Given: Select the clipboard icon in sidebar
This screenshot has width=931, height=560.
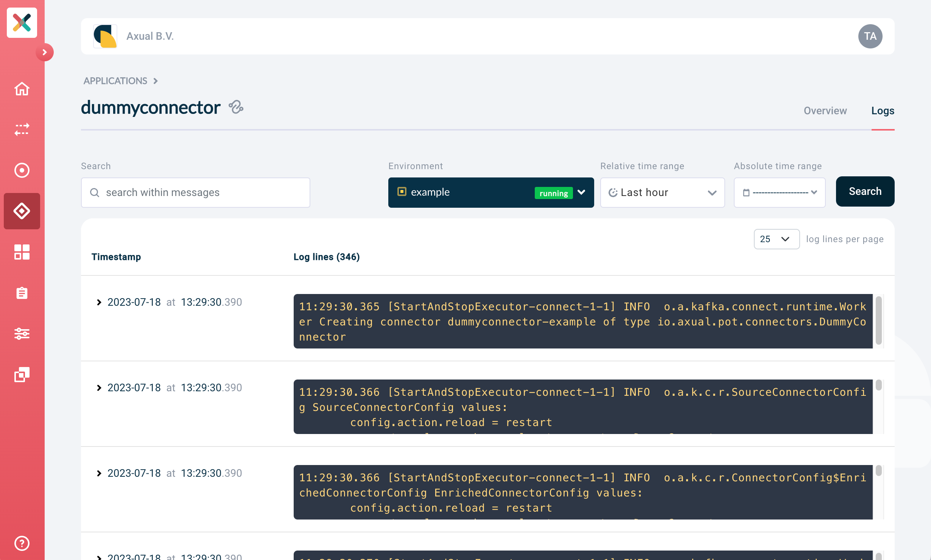Looking at the screenshot, I should pyautogui.click(x=22, y=292).
